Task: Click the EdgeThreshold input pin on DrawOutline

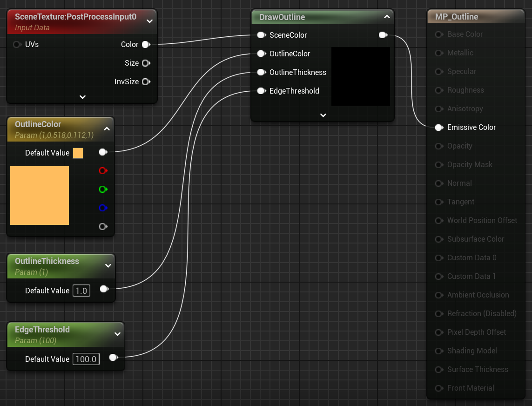Action: coord(261,91)
